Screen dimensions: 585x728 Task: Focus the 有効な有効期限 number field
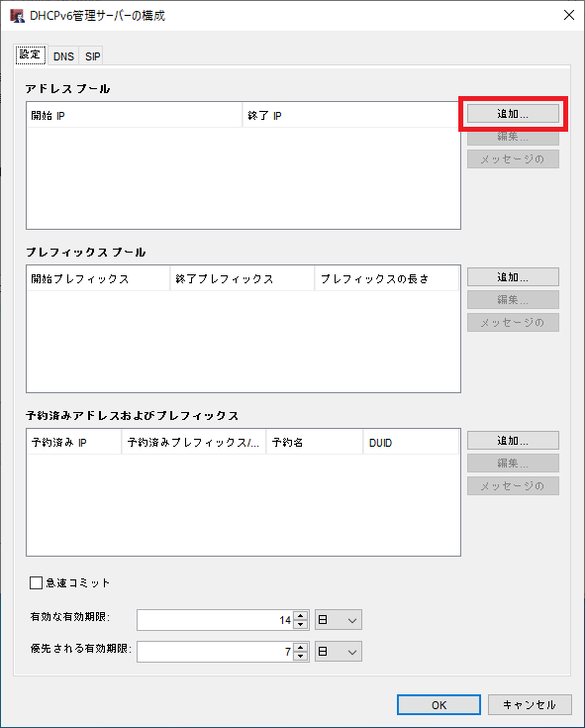[x=216, y=620]
